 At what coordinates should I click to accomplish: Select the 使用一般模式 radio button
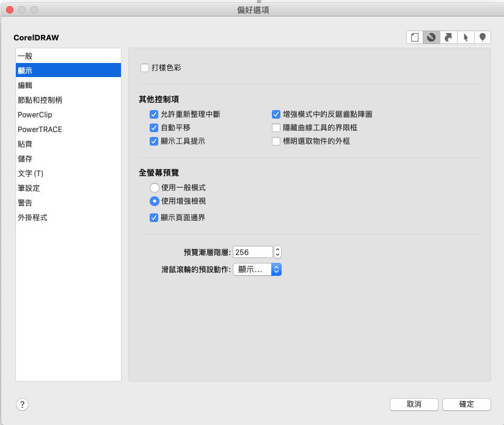click(x=155, y=188)
